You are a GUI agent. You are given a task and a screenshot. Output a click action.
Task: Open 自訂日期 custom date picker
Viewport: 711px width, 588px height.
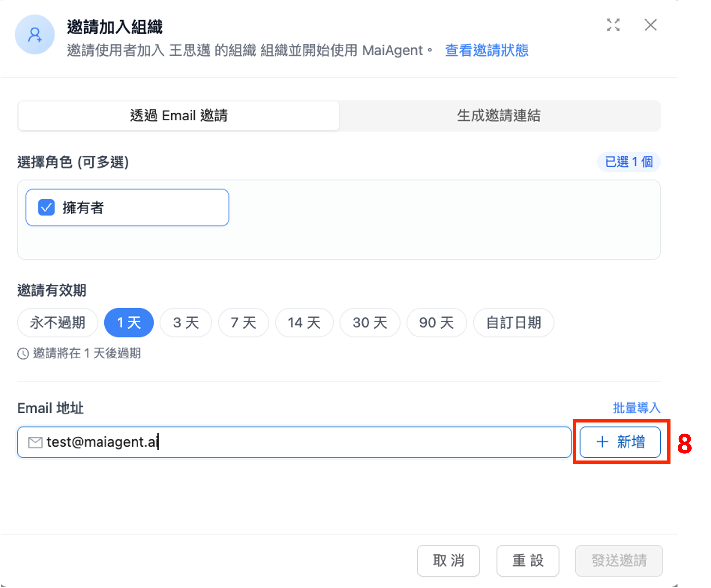point(513,322)
